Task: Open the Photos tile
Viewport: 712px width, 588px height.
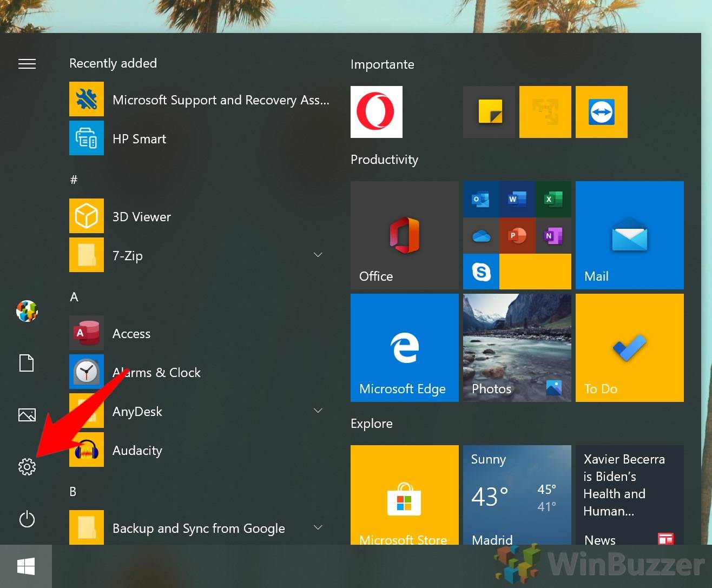Action: 517,348
